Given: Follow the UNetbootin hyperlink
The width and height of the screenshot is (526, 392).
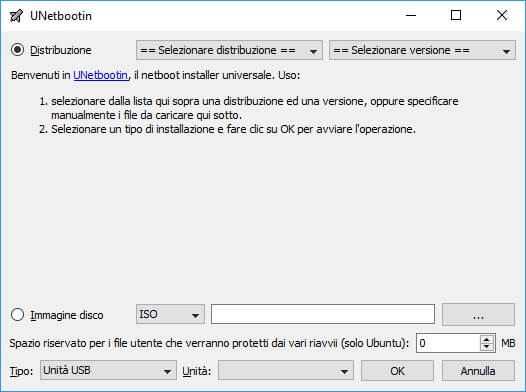Looking at the screenshot, I should point(101,75).
